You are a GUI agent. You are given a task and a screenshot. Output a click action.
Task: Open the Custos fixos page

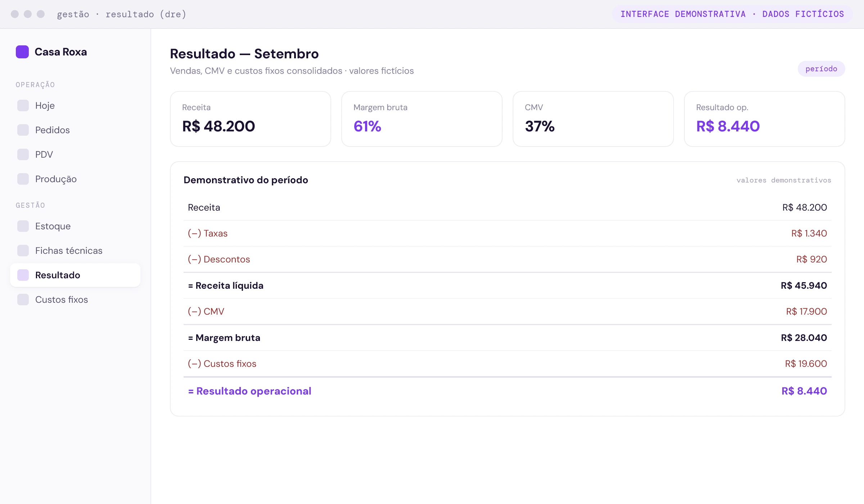point(75,300)
